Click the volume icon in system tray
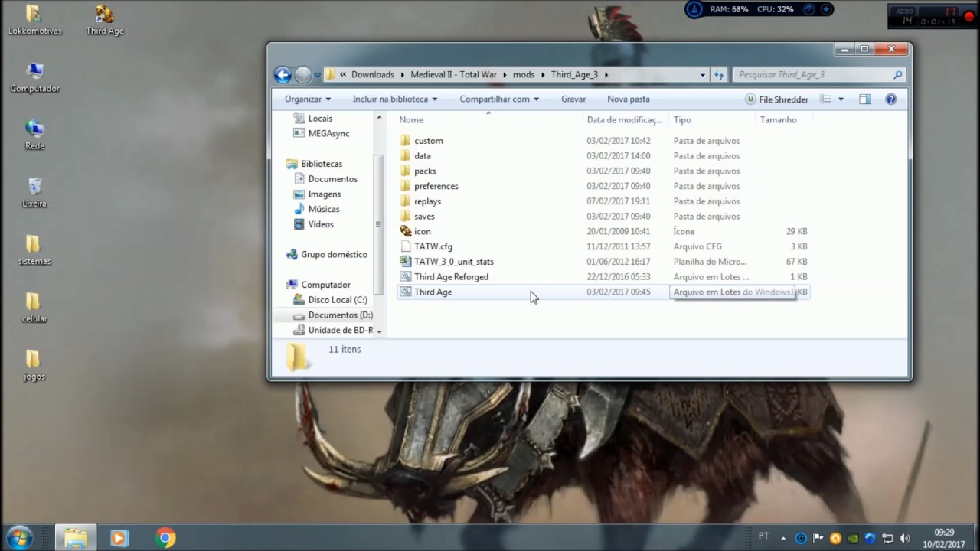 click(904, 538)
